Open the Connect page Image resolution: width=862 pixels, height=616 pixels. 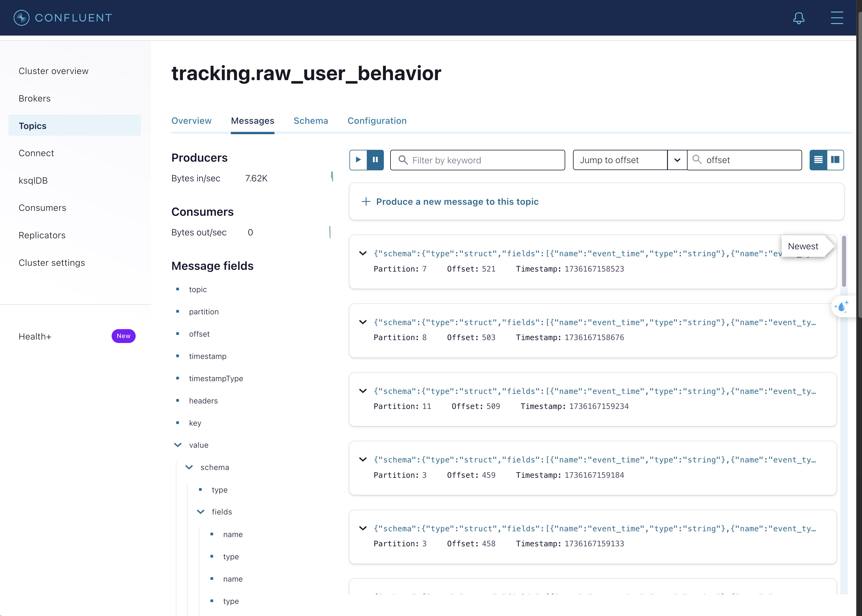tap(74, 153)
